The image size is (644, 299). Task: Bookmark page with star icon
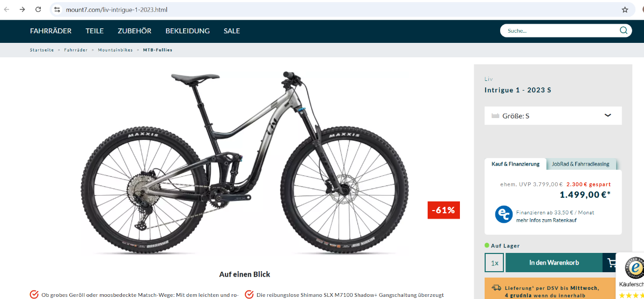(x=625, y=10)
